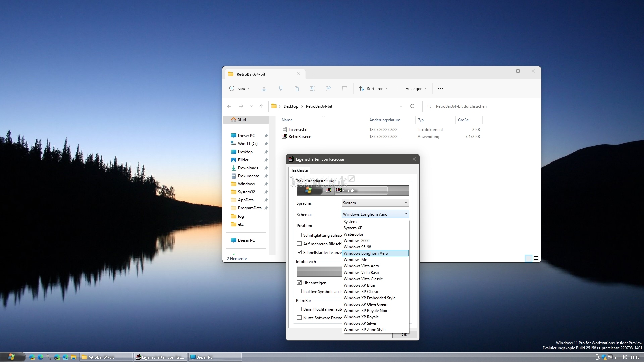Select Windows 2000 schema

point(375,241)
